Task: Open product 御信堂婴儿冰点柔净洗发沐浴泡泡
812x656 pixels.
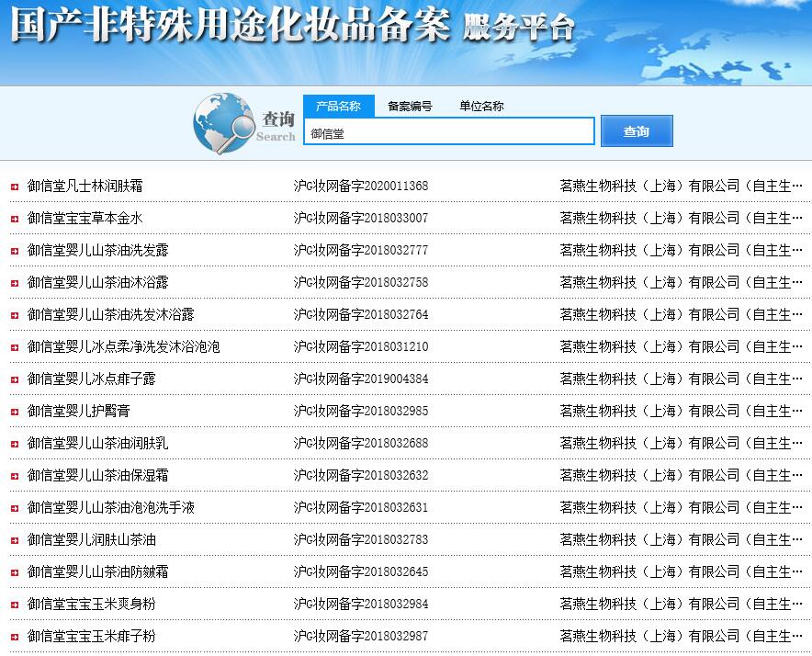Action: (124, 346)
